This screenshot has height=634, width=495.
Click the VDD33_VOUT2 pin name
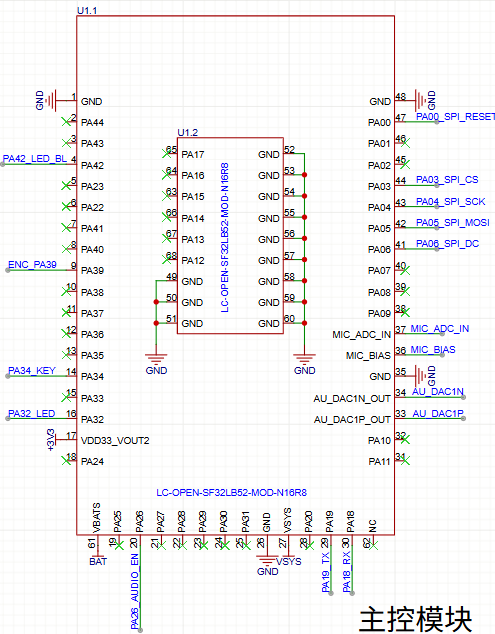(115, 440)
